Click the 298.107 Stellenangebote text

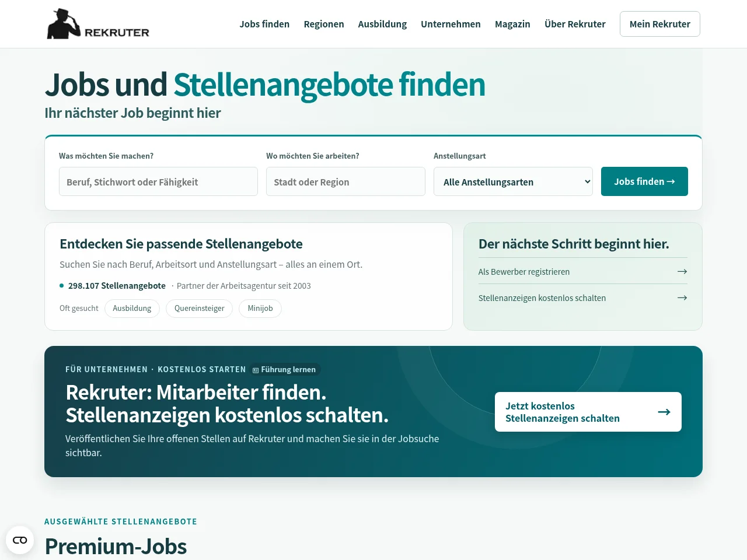(x=117, y=286)
